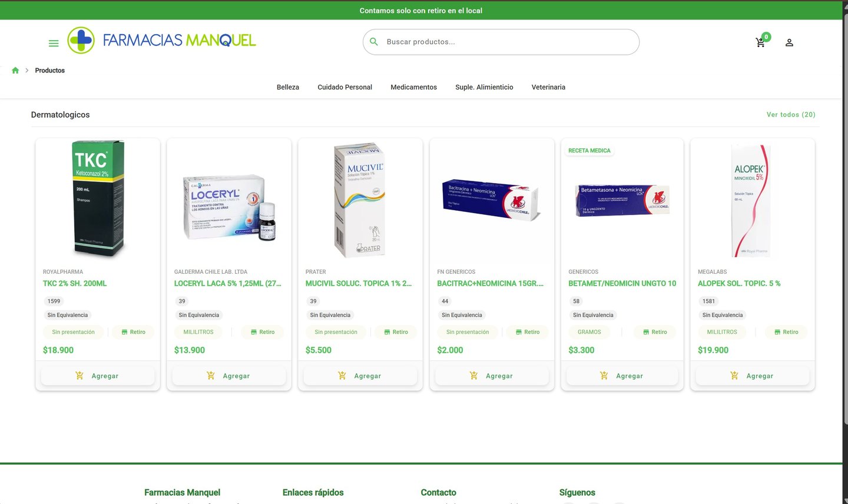Click Sin Equivalencia chip on TKC card
Viewport: 848px width, 504px height.
coord(68,315)
